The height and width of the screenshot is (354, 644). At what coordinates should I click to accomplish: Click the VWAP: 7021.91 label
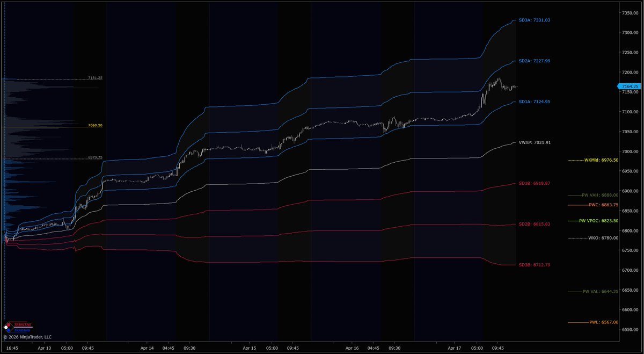(x=535, y=142)
